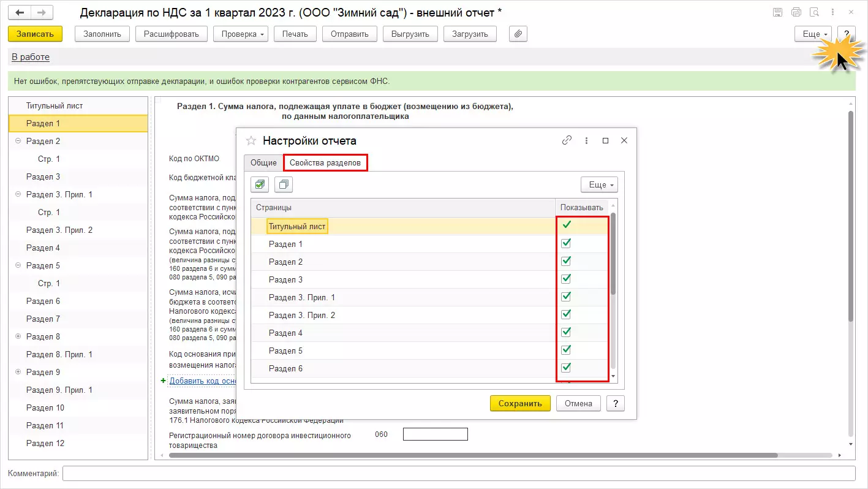Expand Раздел 8 in the left tree

point(18,336)
